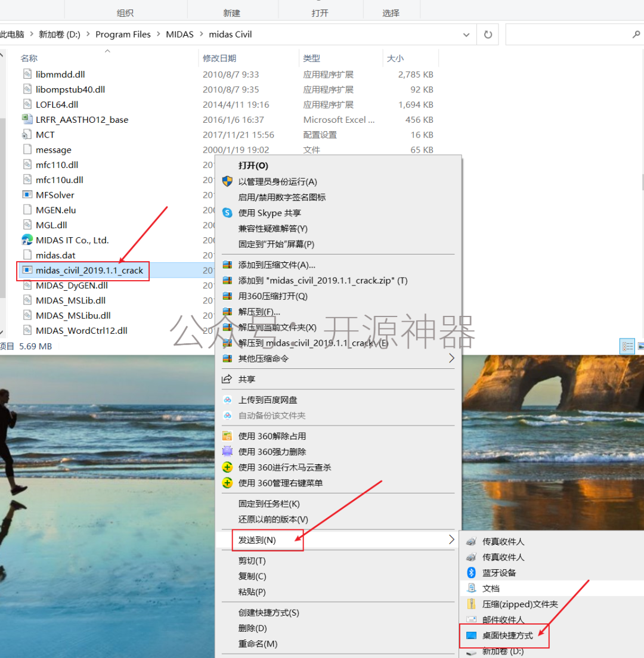Click the midas_civil_2019.1.1_crack application icon
Screen dimensions: 644x658
[x=27, y=270]
